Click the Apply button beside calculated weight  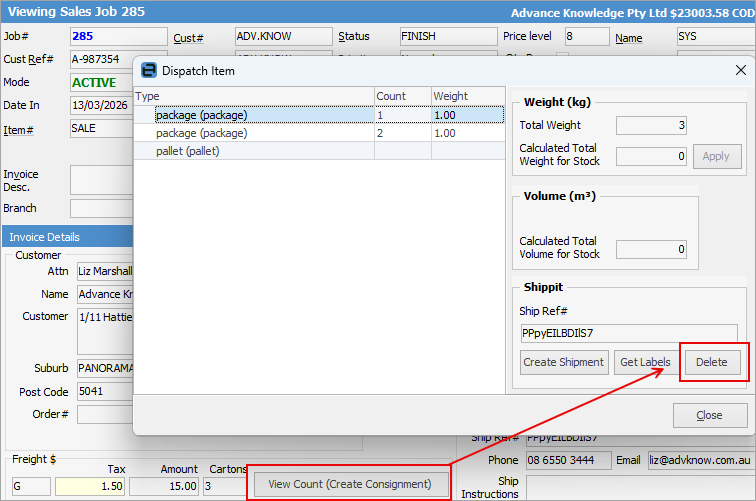(x=716, y=156)
